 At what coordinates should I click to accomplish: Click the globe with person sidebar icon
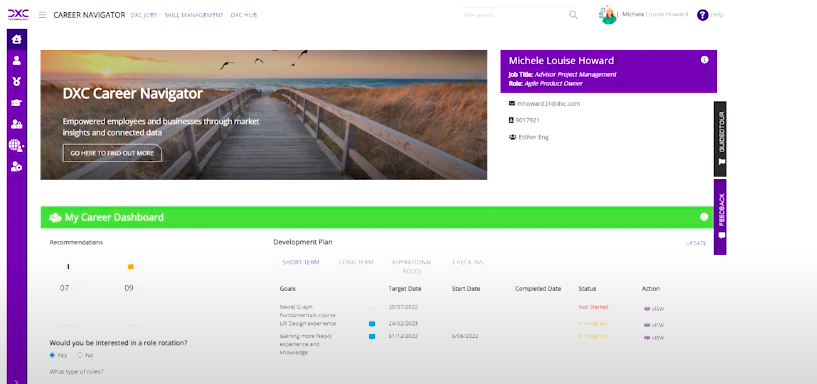[17, 145]
